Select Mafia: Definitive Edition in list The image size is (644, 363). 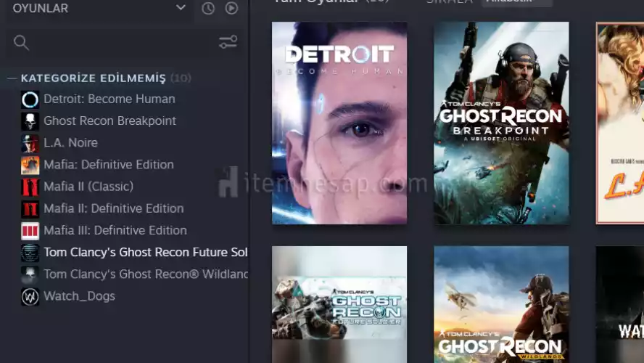pos(108,165)
